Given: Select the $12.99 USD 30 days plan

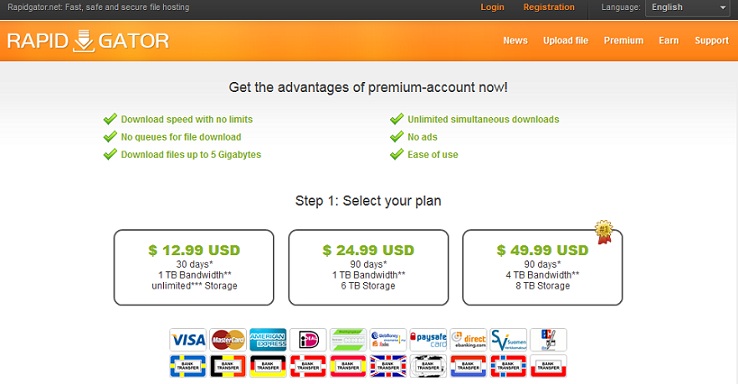Looking at the screenshot, I should pyautogui.click(x=194, y=267).
